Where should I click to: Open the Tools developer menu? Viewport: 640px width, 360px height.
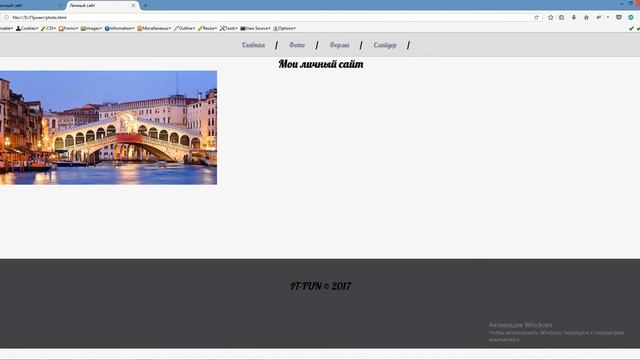click(229, 29)
